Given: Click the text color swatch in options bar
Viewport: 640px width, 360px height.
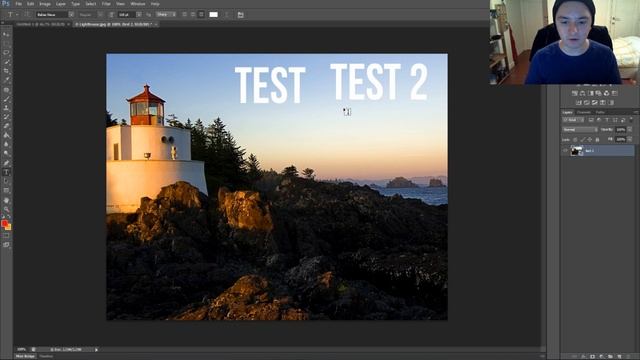Looking at the screenshot, I should pyautogui.click(x=213, y=15).
